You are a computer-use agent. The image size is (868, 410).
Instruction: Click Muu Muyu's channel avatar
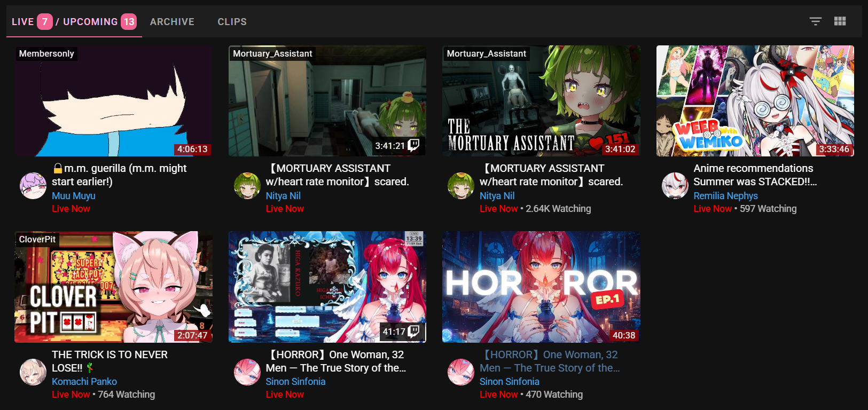click(33, 186)
